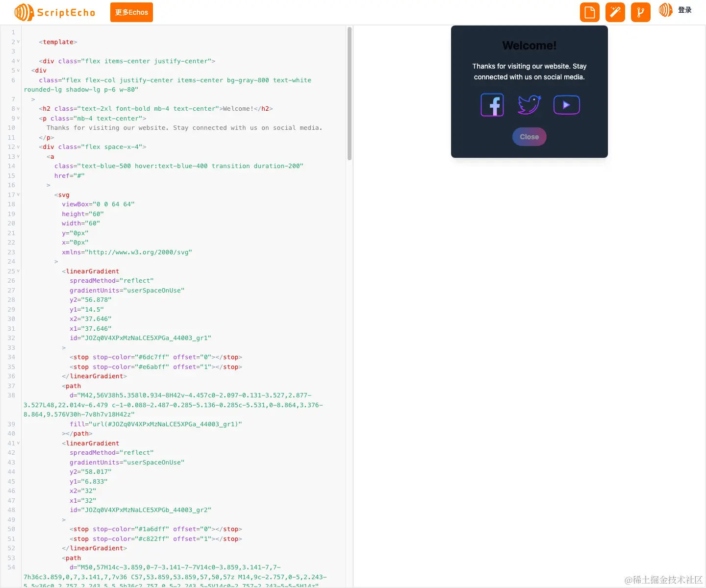Click the Welcome! heading in preview

click(529, 46)
